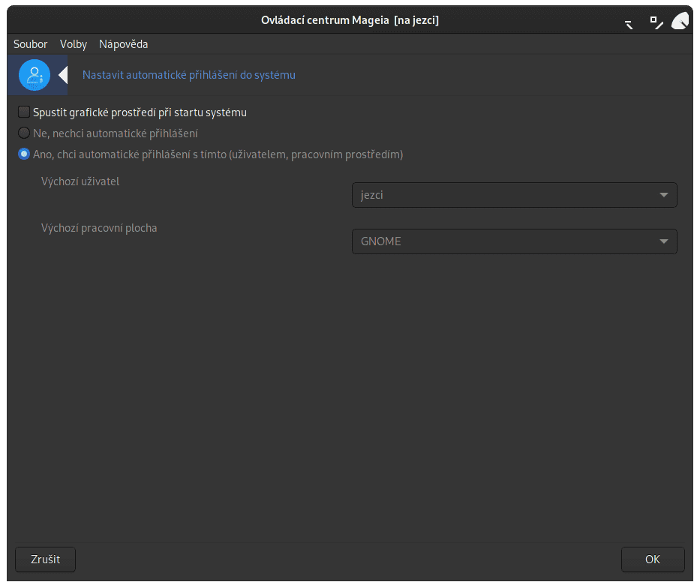700x588 pixels.
Task: Open the Volby menu
Action: [73, 43]
